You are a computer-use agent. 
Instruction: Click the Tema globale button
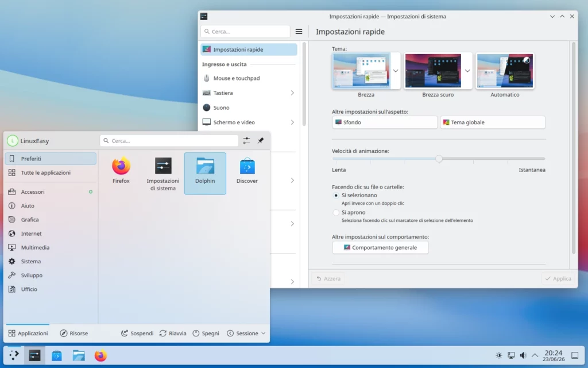[493, 122]
